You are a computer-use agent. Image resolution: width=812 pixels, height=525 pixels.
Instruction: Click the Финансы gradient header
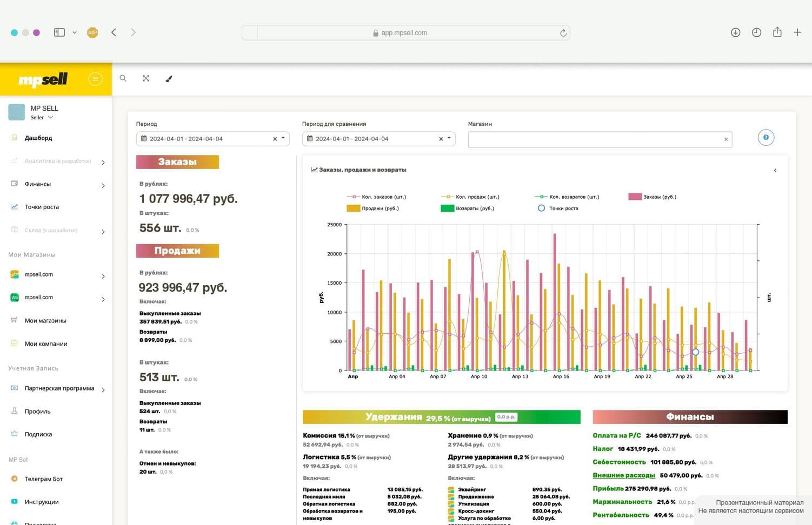click(x=690, y=417)
